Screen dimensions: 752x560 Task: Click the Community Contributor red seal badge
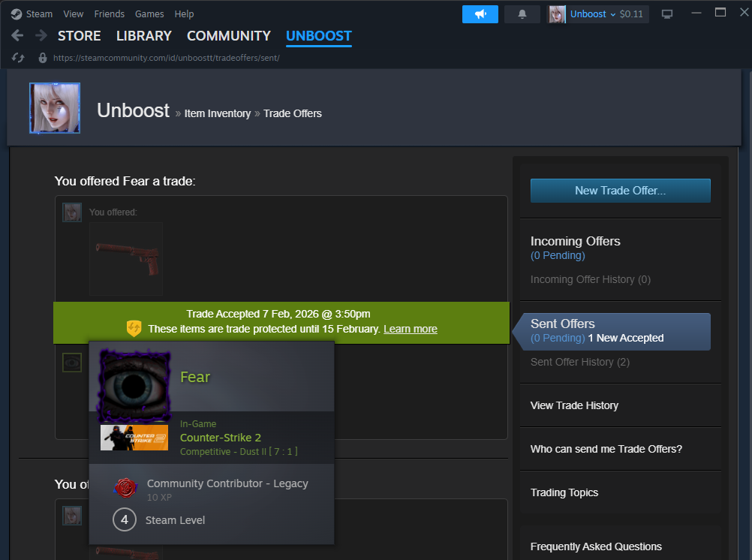pyautogui.click(x=125, y=487)
